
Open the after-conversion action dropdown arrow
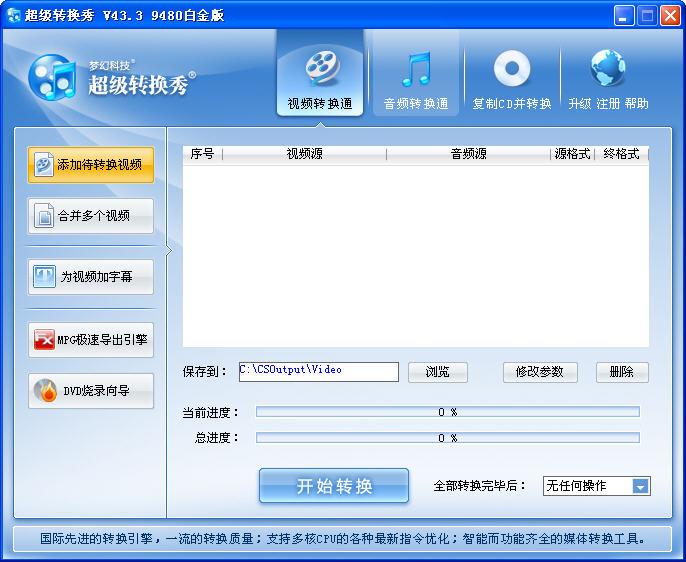pos(640,486)
